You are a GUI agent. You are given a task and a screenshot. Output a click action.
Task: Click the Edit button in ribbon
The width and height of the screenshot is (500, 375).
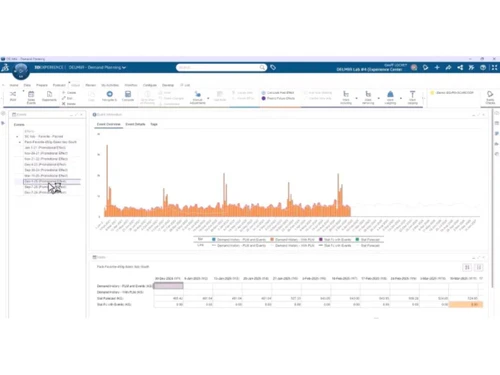68,98
